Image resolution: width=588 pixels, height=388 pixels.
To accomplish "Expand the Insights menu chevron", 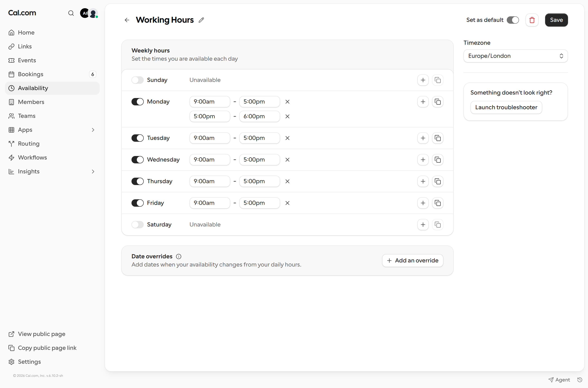I will pyautogui.click(x=93, y=172).
